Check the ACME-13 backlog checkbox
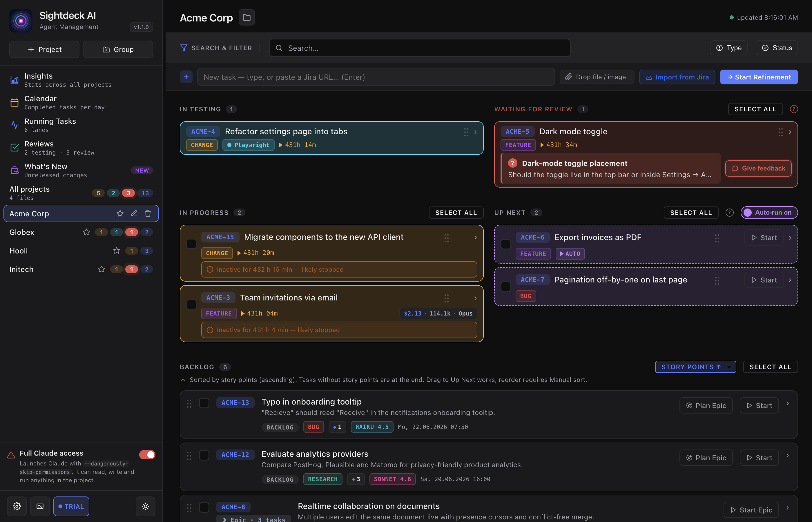 click(204, 403)
